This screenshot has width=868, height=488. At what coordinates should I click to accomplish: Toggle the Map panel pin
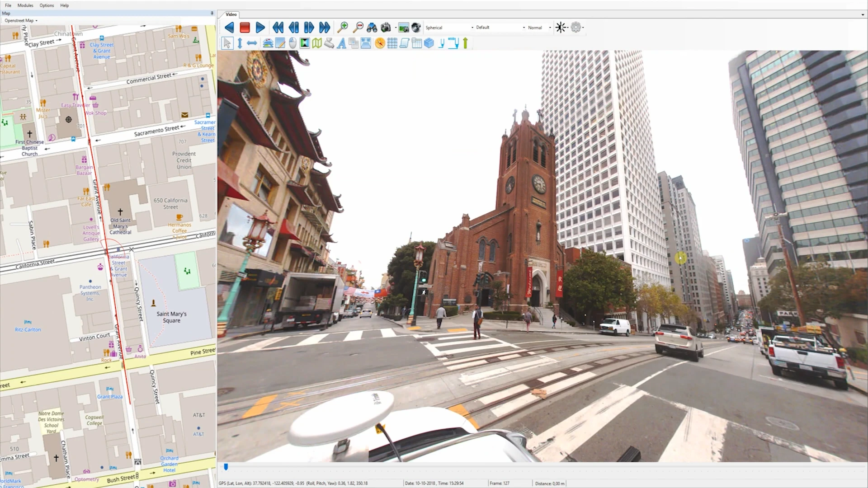[212, 13]
